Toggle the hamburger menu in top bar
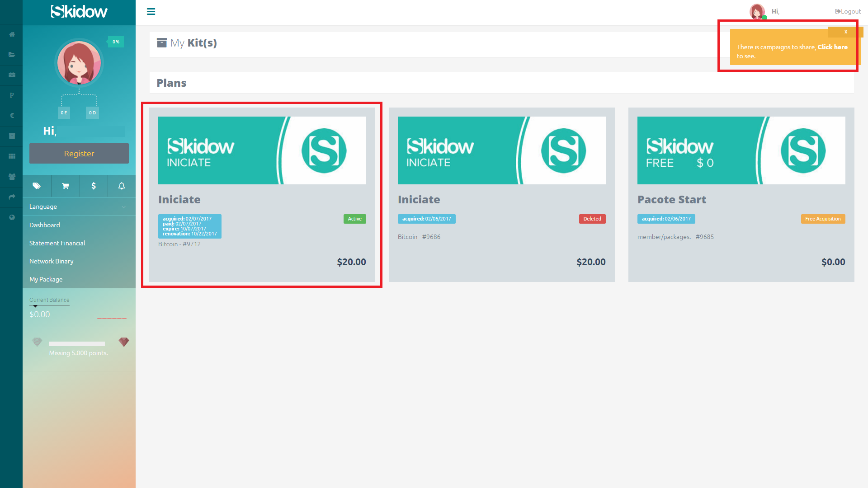 151,12
